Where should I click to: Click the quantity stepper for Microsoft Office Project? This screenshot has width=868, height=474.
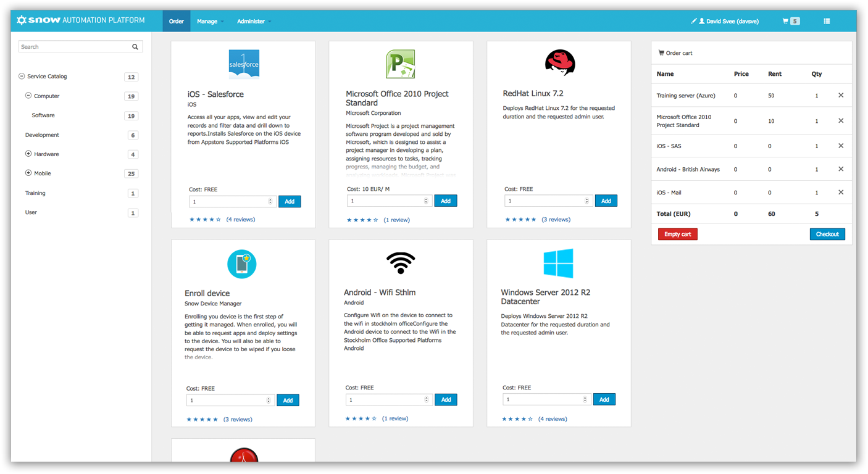point(426,201)
